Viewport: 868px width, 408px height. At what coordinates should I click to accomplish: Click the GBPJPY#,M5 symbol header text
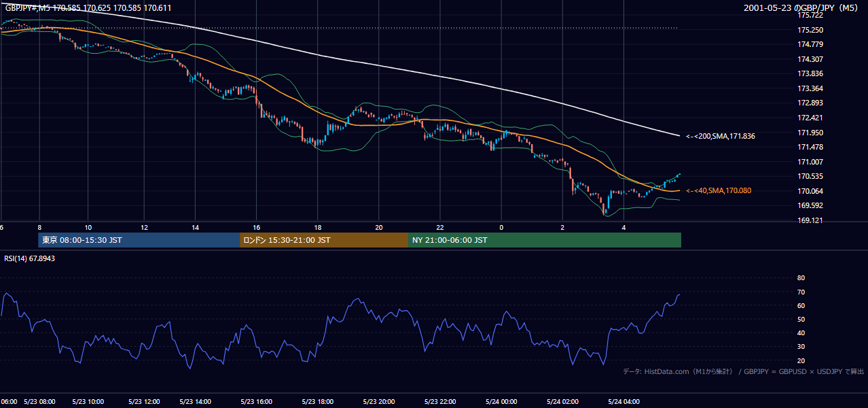point(88,8)
